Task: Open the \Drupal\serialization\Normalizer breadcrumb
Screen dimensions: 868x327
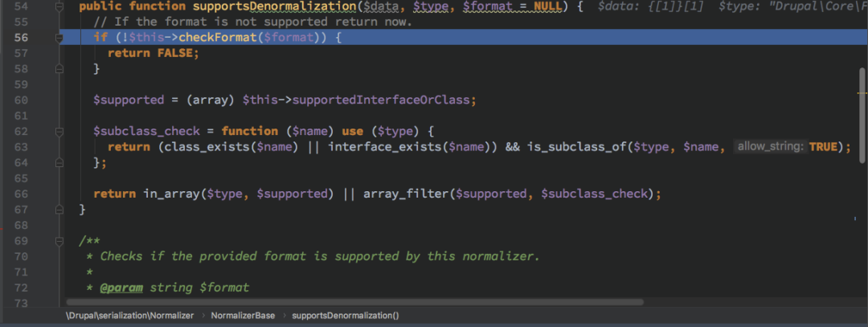Action: [129, 316]
